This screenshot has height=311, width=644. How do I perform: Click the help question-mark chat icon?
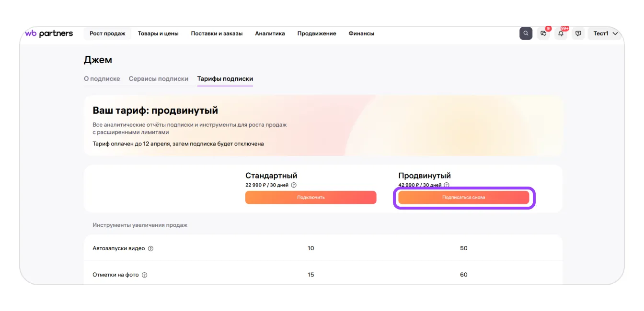[578, 33]
